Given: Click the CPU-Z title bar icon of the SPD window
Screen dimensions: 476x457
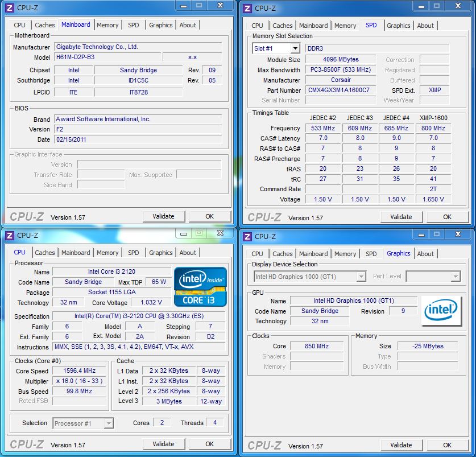Looking at the screenshot, I should click(247, 9).
